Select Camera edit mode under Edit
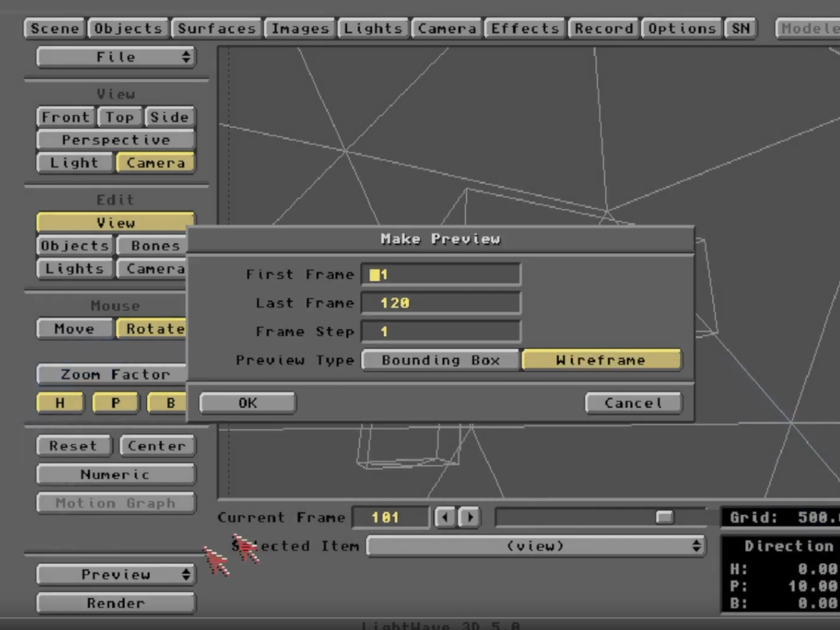840x630 pixels. [x=151, y=269]
